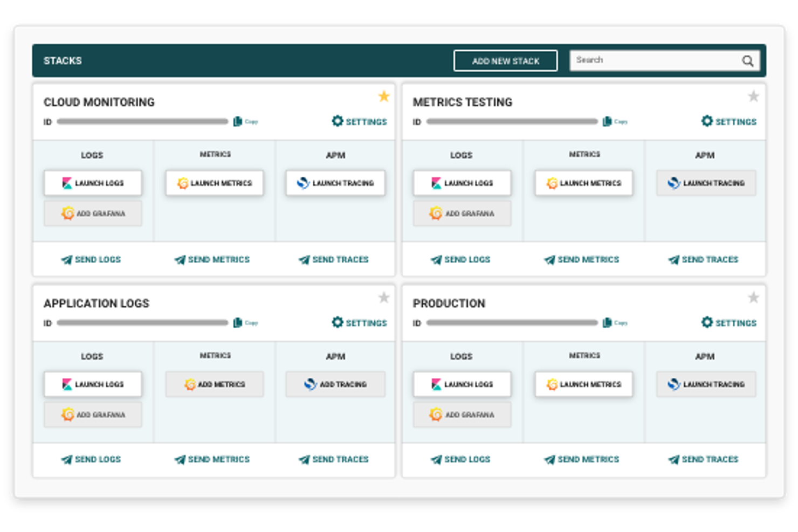Image resolution: width=798 pixels, height=532 pixels.
Task: Click the paper plane icon on Application Logs' Send Logs
Action: [66, 459]
